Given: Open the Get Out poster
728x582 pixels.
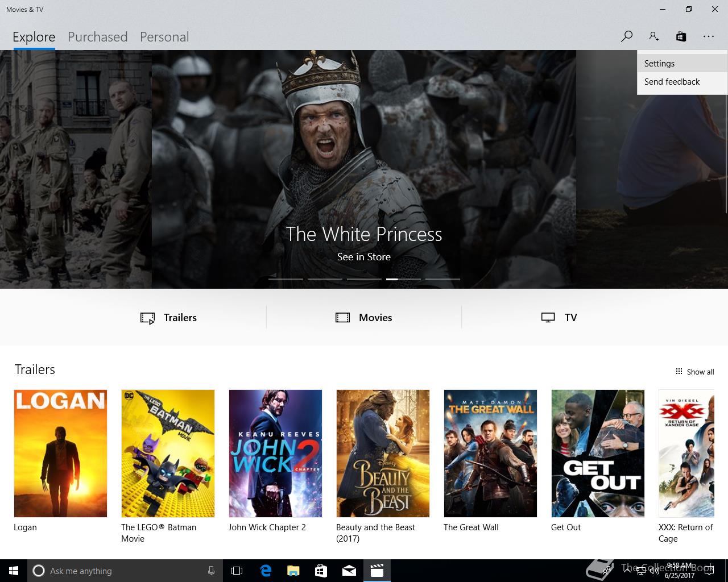Looking at the screenshot, I should point(598,454).
